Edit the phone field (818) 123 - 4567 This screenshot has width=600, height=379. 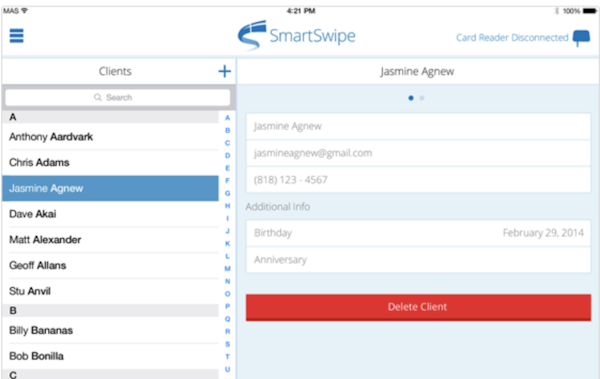418,180
